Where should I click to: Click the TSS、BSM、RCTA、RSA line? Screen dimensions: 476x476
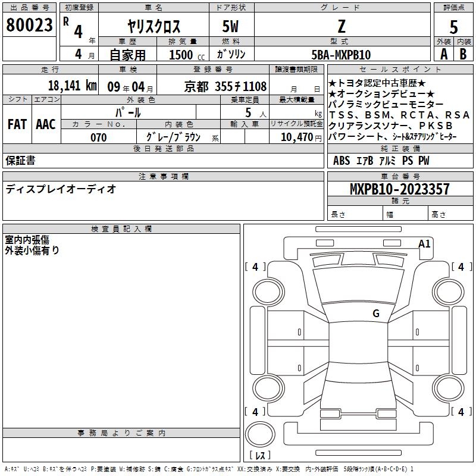pyautogui.click(x=399, y=115)
